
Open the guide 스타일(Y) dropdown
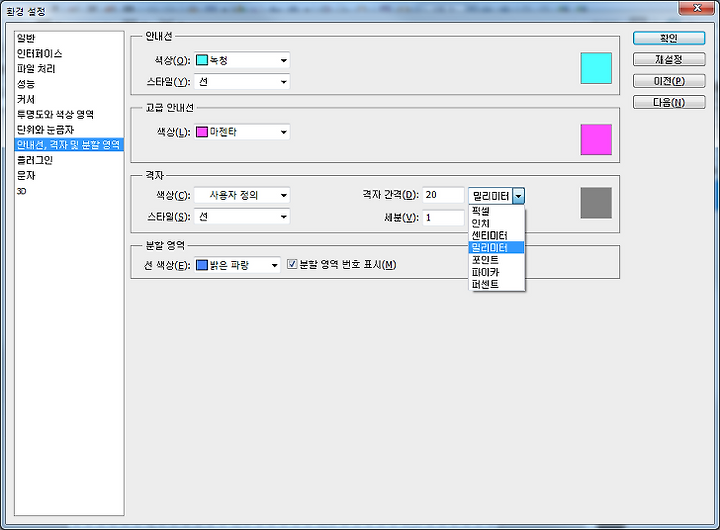point(242,82)
